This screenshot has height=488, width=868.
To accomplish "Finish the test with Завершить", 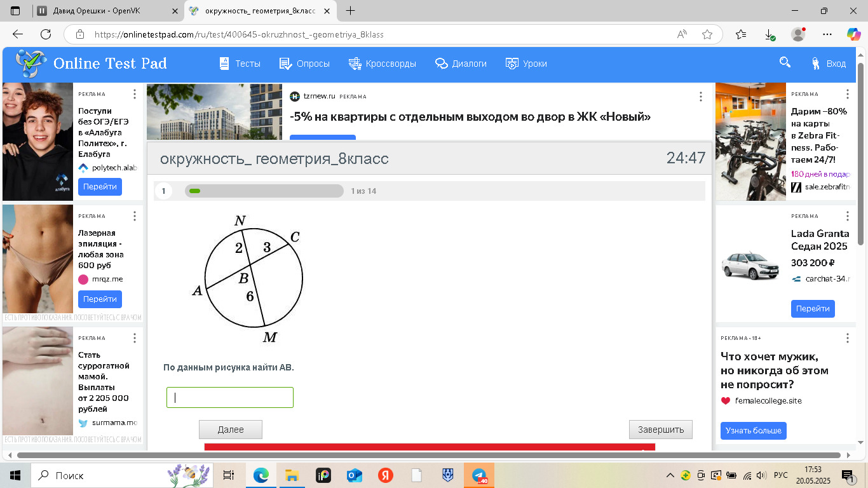I will click(x=661, y=430).
